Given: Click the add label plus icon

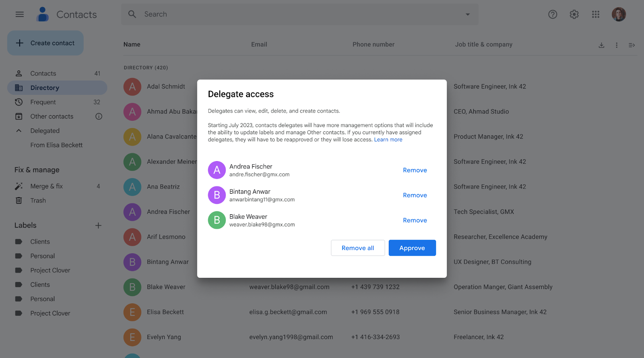Looking at the screenshot, I should pos(98,226).
